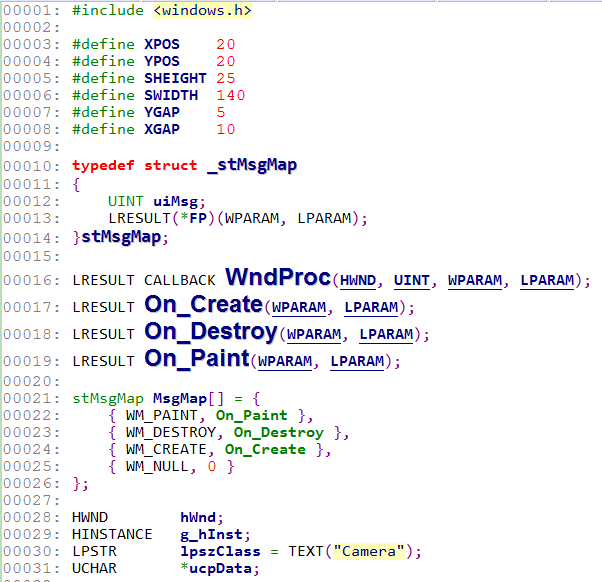
Task: Click the HWND parameter of WndProc
Action: coord(358,280)
